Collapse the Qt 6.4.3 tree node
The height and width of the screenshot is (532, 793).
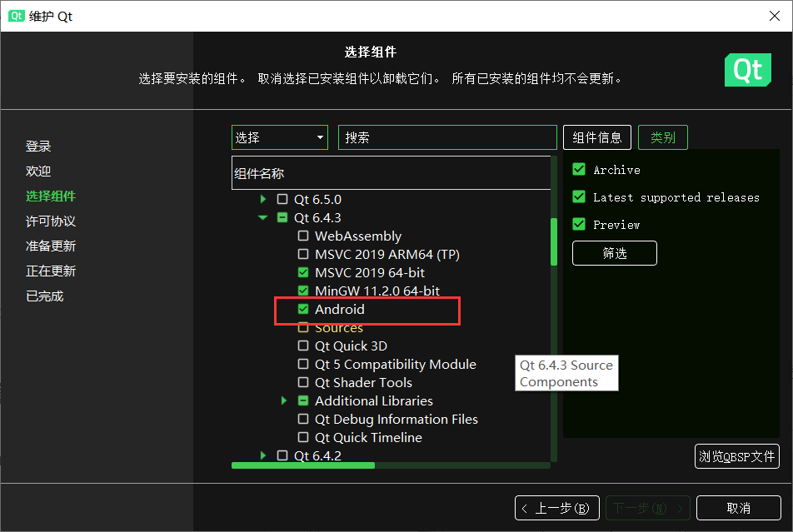click(x=263, y=217)
